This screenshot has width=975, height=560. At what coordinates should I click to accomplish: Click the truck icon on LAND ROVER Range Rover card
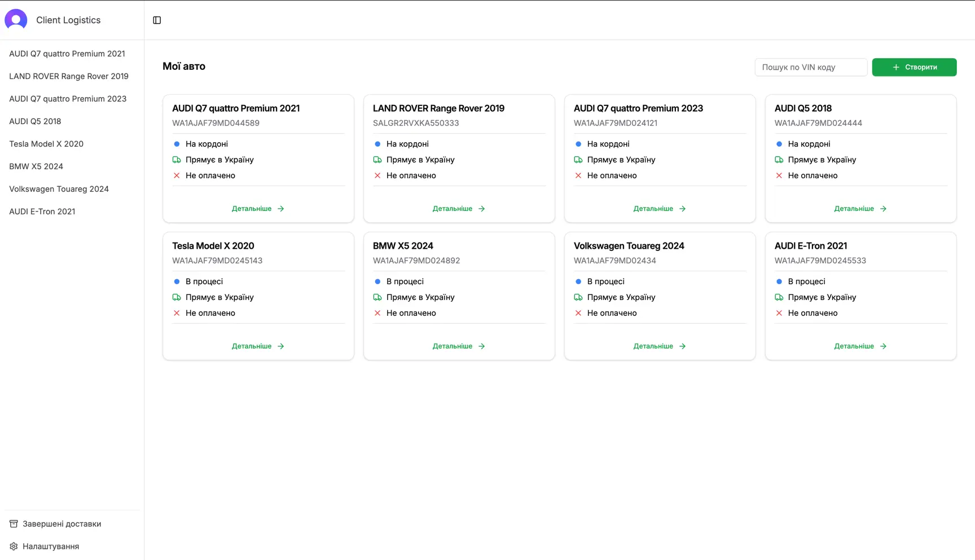tap(377, 160)
